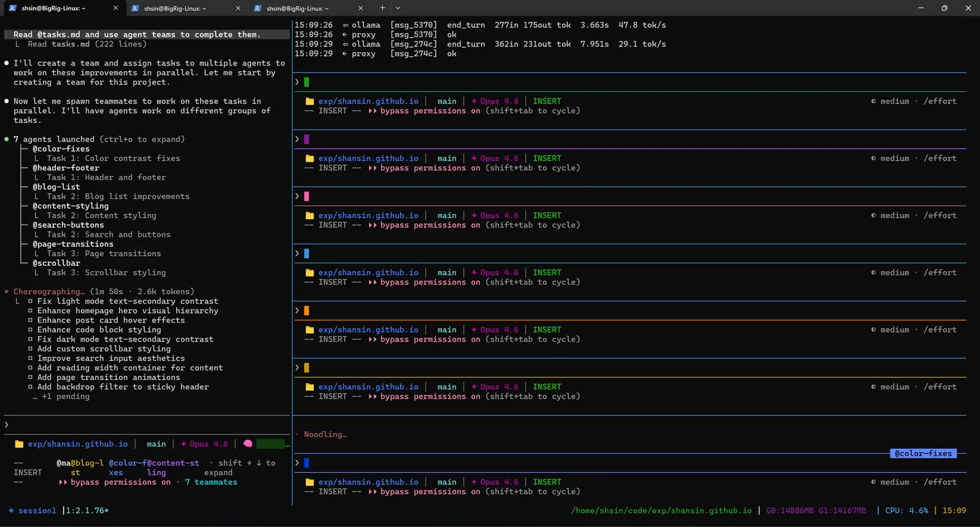The width and height of the screenshot is (980, 527).
Task: Click fast-forward bypass icon in yellow-cursor pane
Action: pyautogui.click(x=372, y=397)
